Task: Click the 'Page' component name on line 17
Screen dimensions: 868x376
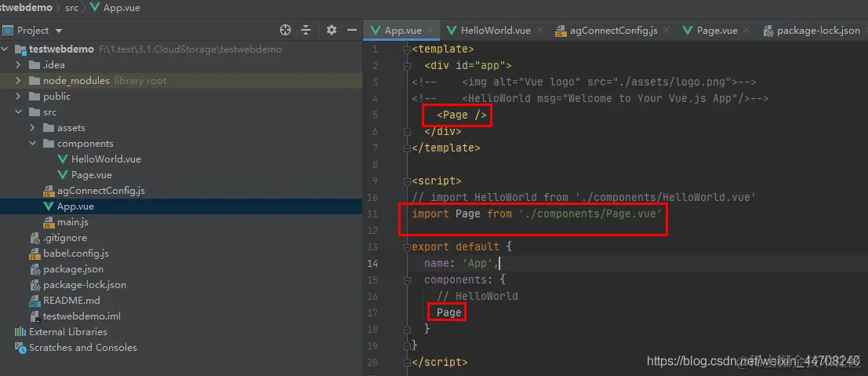Action: pyautogui.click(x=449, y=312)
